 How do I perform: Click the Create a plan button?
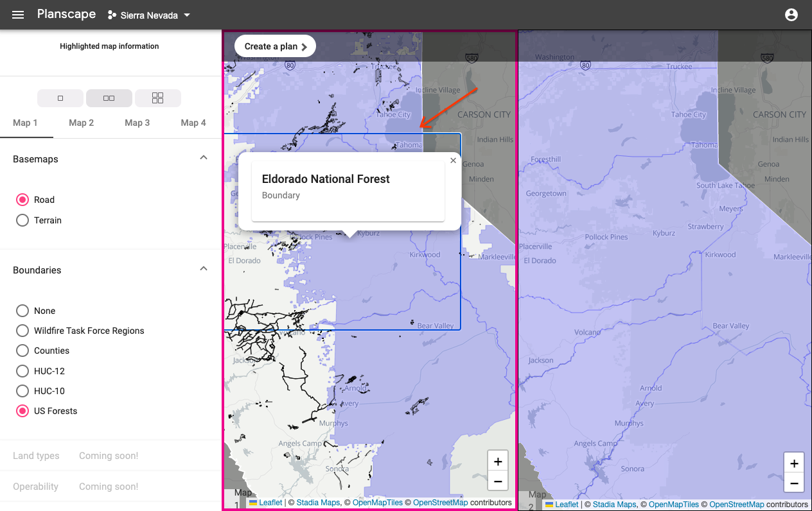[274, 46]
